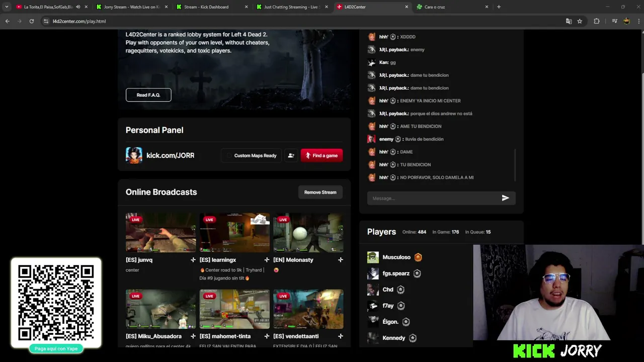Switch to Stream - Kick Dashboard tab
The width and height of the screenshot is (644, 362).
click(x=206, y=7)
